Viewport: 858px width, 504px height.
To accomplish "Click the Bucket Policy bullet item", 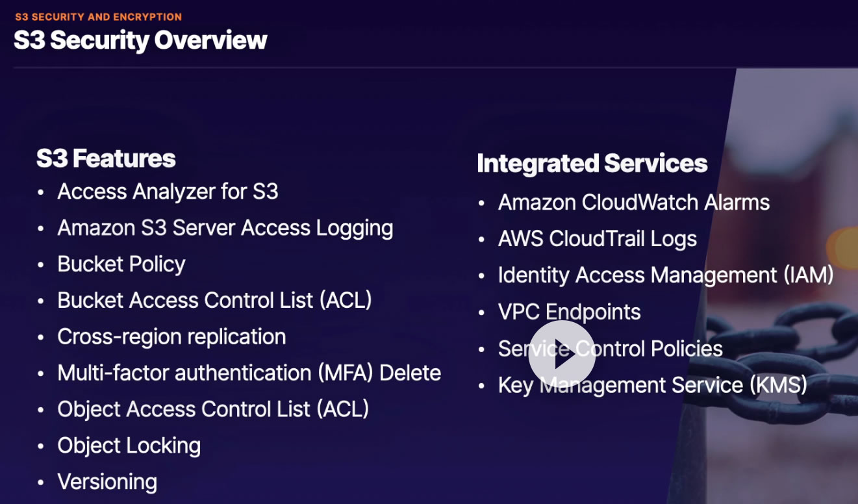I will [121, 264].
